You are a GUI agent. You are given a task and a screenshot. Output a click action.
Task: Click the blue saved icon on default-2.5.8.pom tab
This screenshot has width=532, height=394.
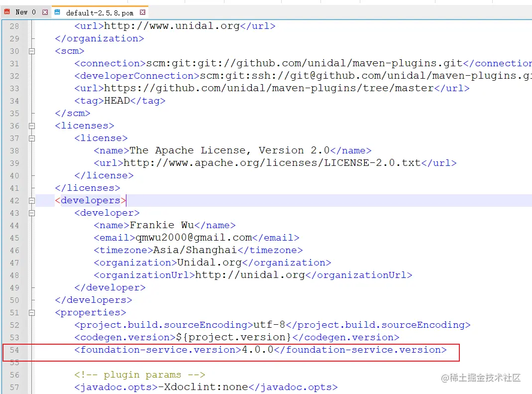57,12
